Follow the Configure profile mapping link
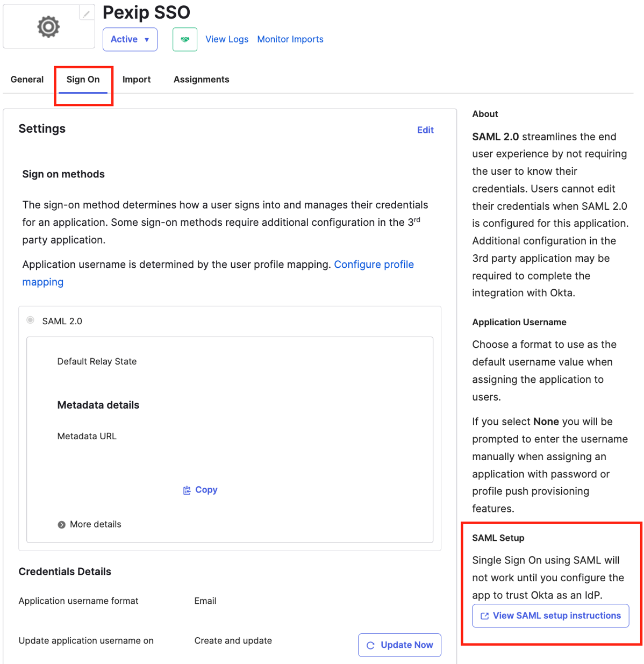Screen dimensions: 644x664 coord(374,265)
